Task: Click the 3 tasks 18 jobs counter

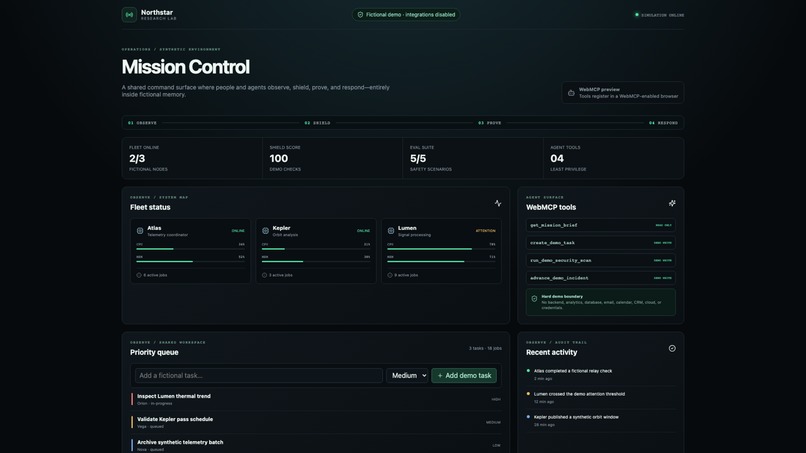Action: coord(485,349)
